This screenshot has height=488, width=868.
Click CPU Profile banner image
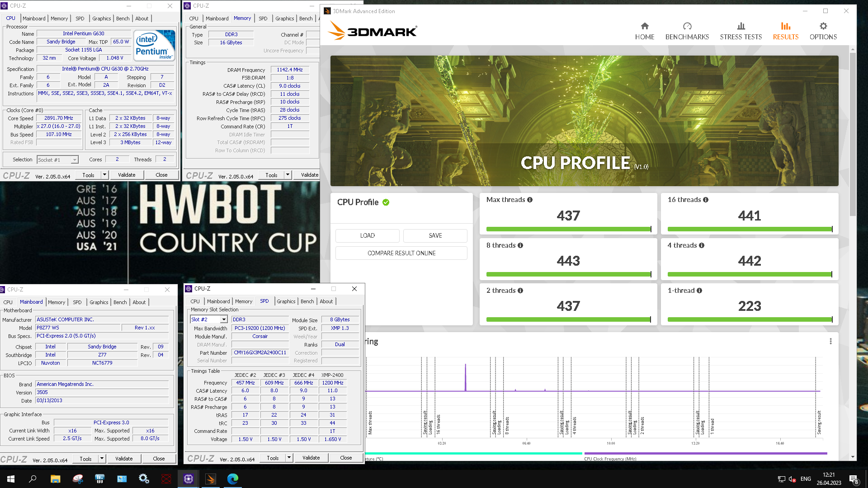(584, 121)
